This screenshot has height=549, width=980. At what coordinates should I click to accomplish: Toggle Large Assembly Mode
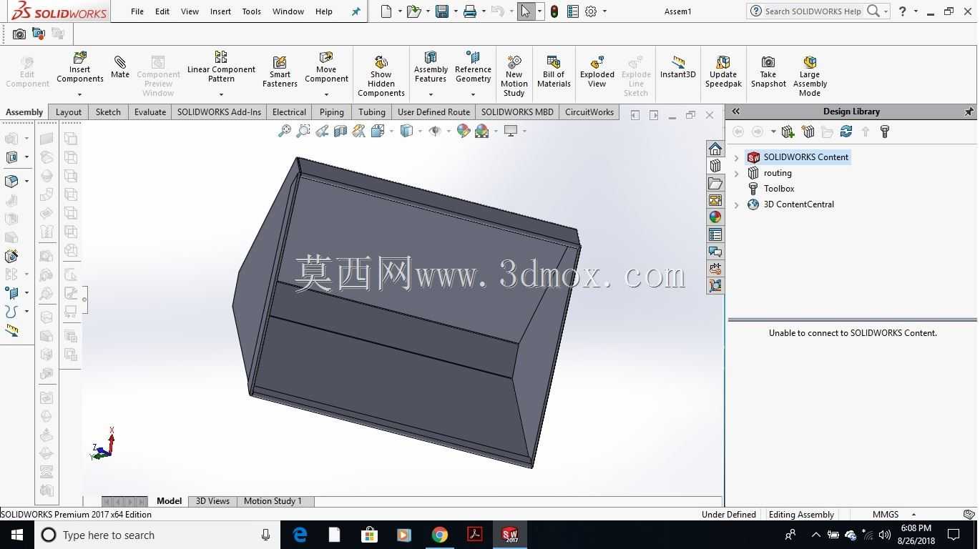tap(810, 76)
